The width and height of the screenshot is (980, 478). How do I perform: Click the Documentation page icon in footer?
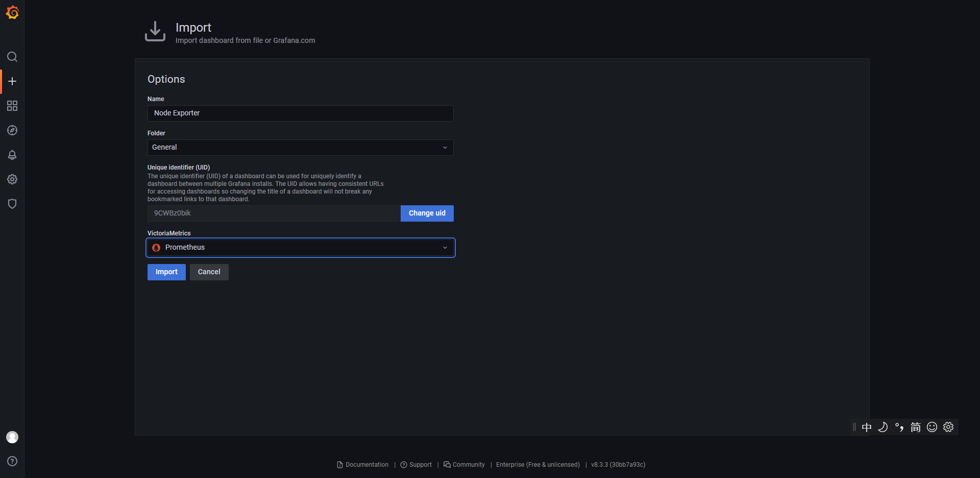340,465
